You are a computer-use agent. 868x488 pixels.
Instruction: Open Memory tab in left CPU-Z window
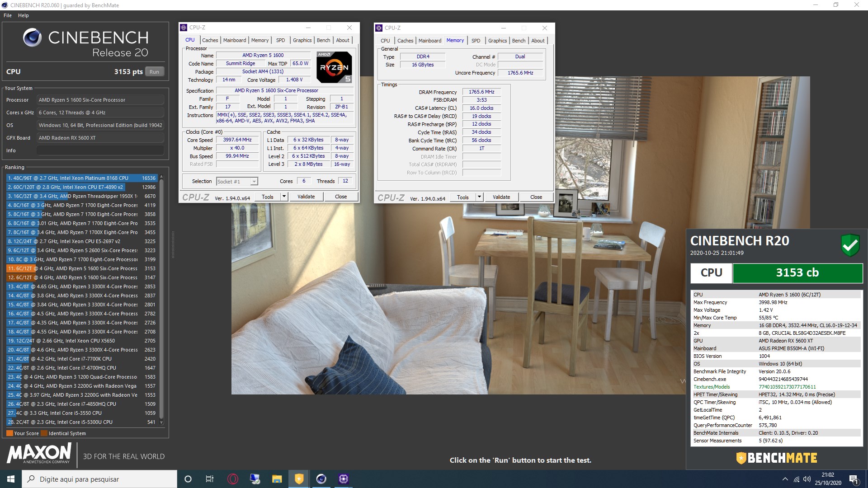(260, 40)
